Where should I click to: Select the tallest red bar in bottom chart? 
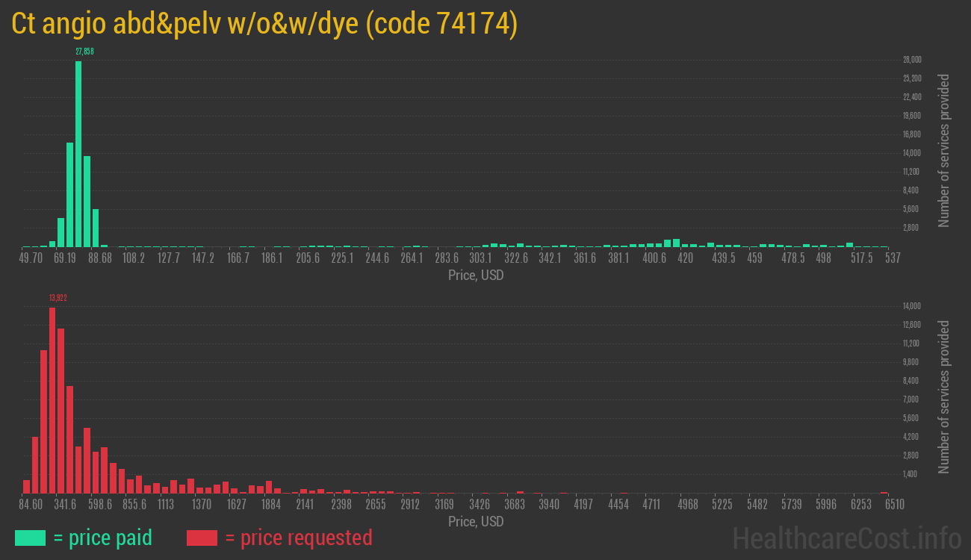pyautogui.click(x=52, y=399)
